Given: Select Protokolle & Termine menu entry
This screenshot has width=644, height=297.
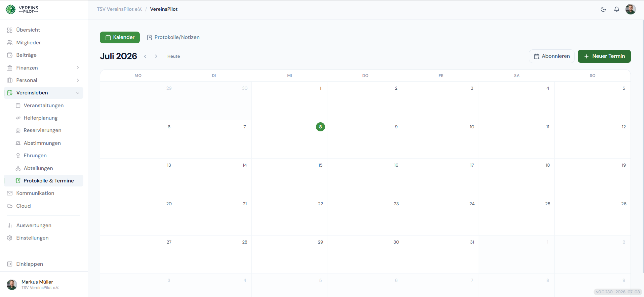Looking at the screenshot, I should click(43, 181).
